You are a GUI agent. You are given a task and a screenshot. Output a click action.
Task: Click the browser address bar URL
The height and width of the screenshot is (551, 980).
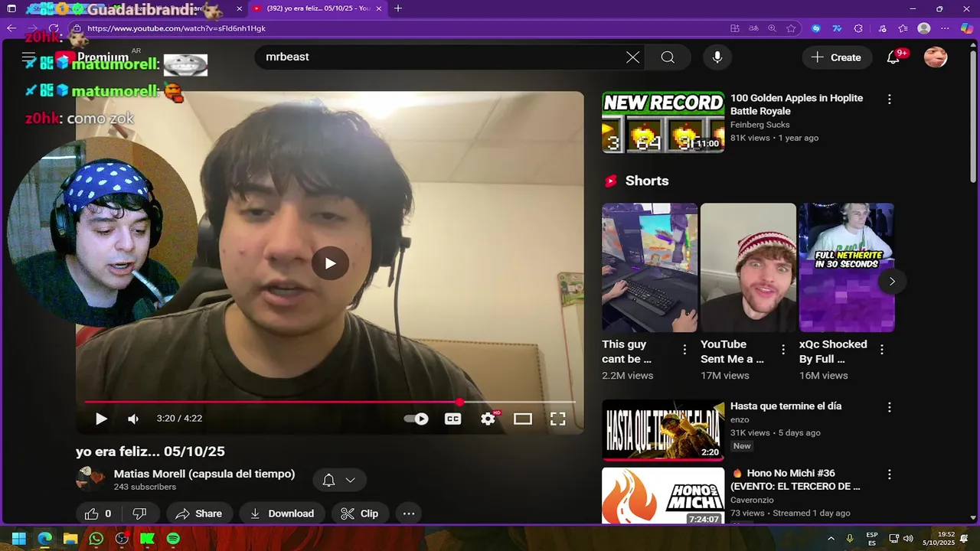[176, 28]
